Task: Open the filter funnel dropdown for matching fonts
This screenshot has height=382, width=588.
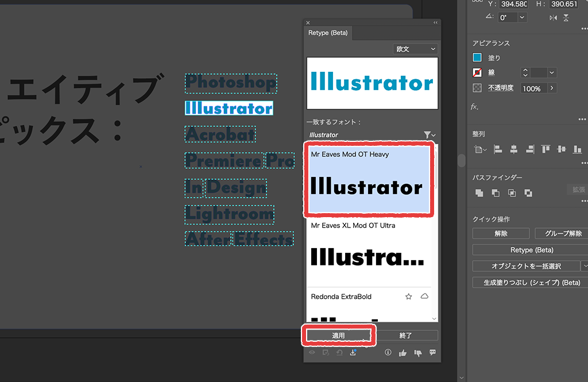Action: coord(430,135)
